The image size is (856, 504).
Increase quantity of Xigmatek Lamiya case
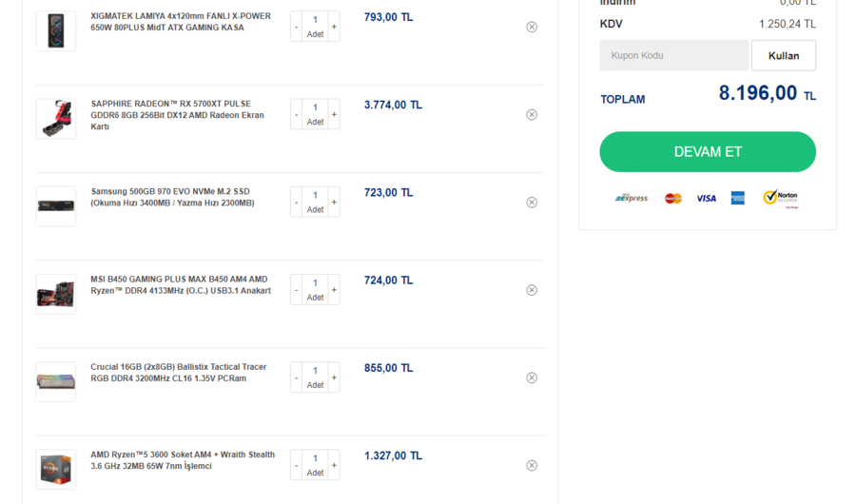(x=334, y=27)
